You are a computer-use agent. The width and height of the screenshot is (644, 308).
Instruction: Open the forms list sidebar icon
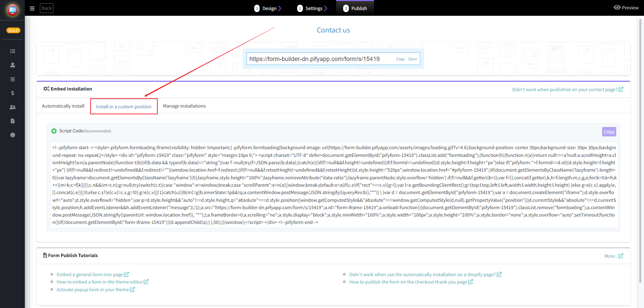pyautogui.click(x=13, y=51)
